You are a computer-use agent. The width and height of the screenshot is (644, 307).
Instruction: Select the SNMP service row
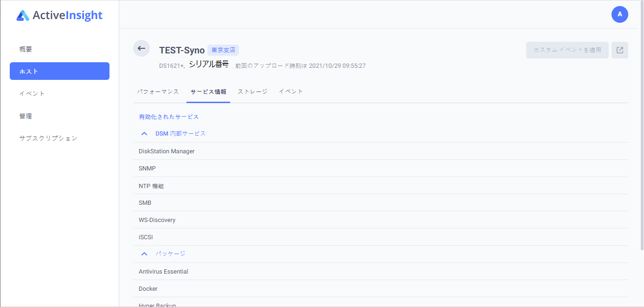coord(380,169)
